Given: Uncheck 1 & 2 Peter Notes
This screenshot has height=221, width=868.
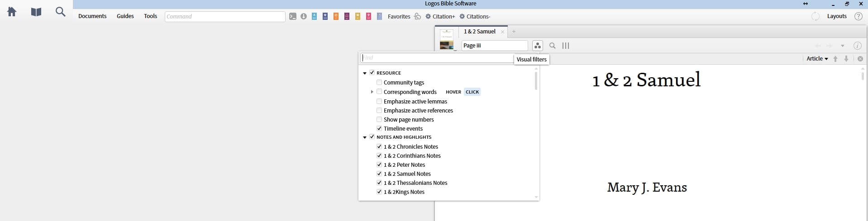Looking at the screenshot, I should [379, 165].
